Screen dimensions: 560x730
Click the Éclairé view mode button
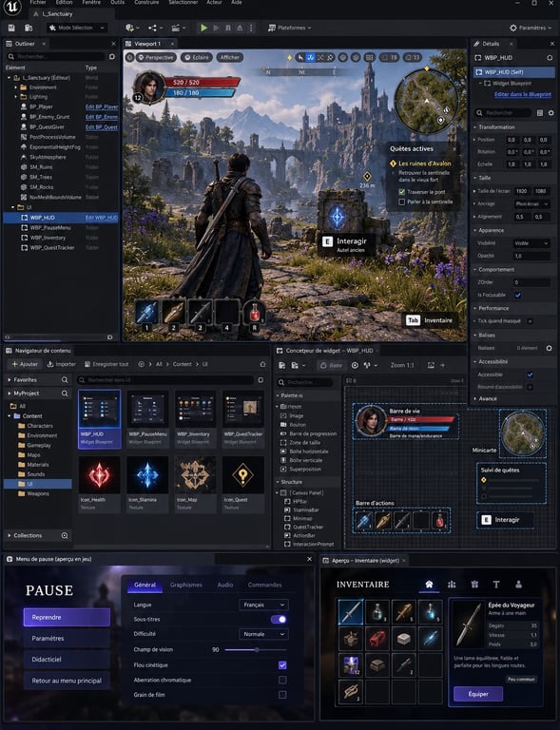tap(197, 58)
